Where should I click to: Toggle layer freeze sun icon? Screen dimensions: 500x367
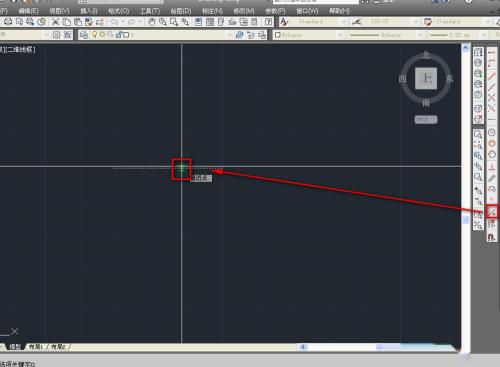pyautogui.click(x=102, y=35)
